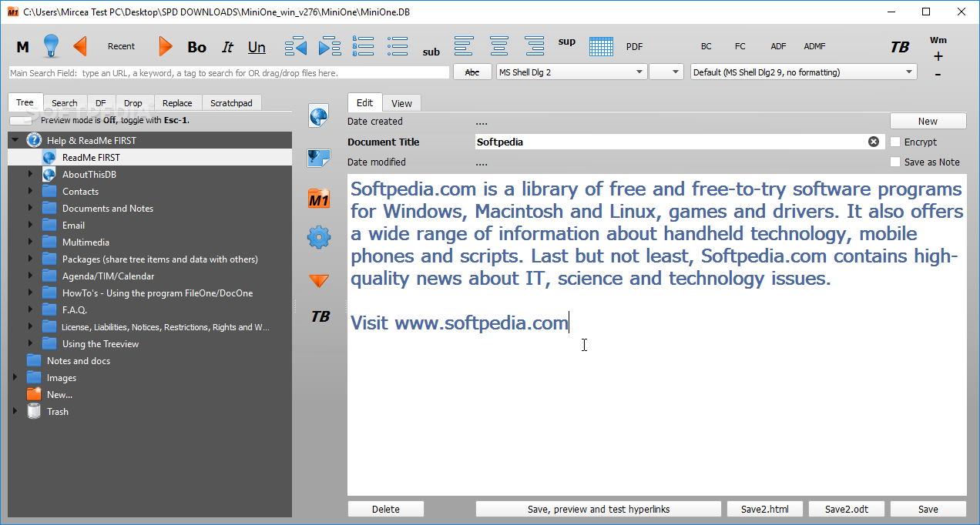Enable the Save as Note checkbox
This screenshot has width=980, height=525.
(x=895, y=162)
